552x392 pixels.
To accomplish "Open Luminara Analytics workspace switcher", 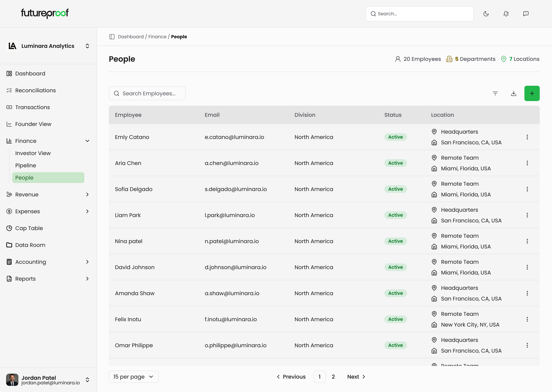I will pyautogui.click(x=87, y=46).
